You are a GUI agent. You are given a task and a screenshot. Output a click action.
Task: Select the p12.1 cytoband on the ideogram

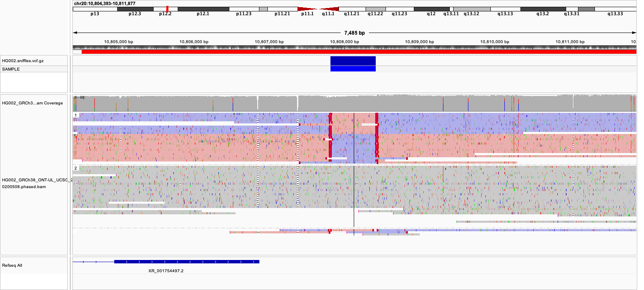[203, 9]
